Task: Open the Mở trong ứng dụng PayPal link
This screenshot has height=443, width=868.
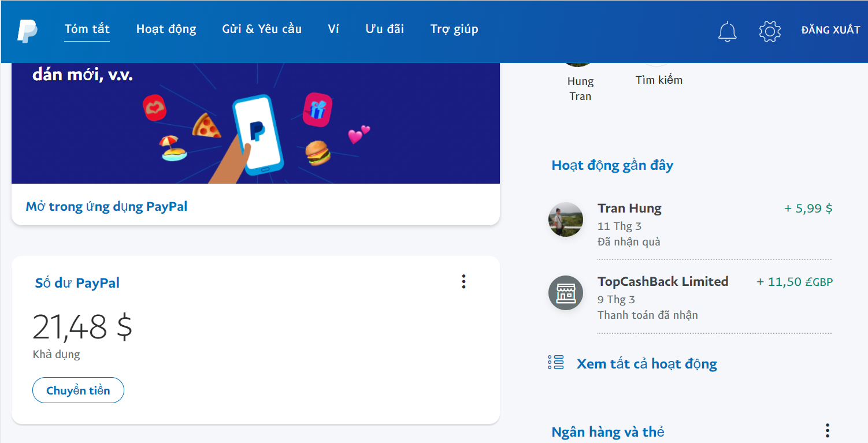Action: [107, 206]
